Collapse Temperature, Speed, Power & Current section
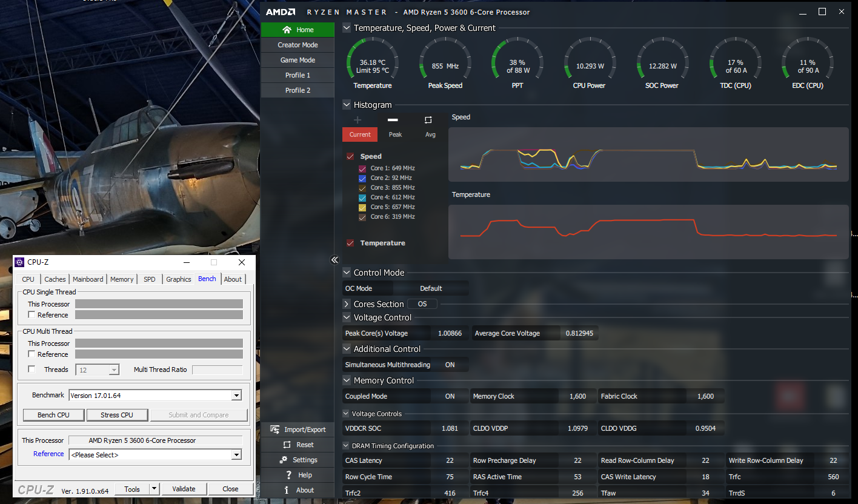 tap(347, 28)
